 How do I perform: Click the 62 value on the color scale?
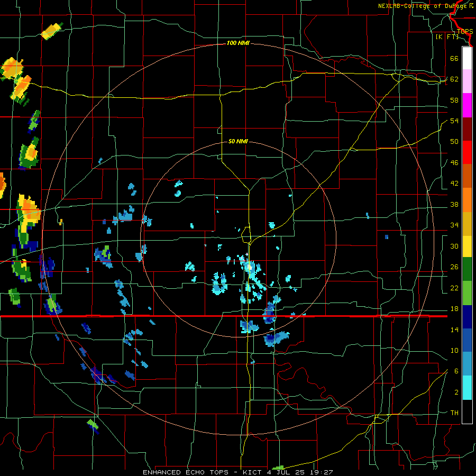pos(454,79)
